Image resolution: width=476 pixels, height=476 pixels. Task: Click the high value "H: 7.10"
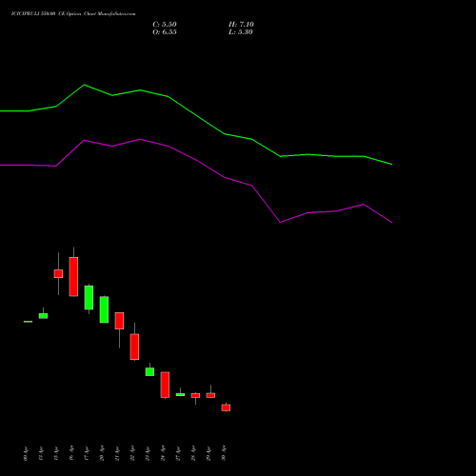pyautogui.click(x=241, y=25)
